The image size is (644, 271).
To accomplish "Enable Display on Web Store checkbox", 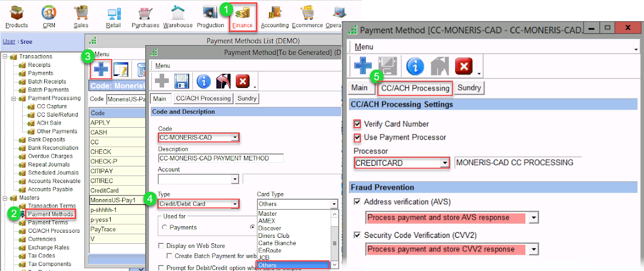I will [161, 246].
